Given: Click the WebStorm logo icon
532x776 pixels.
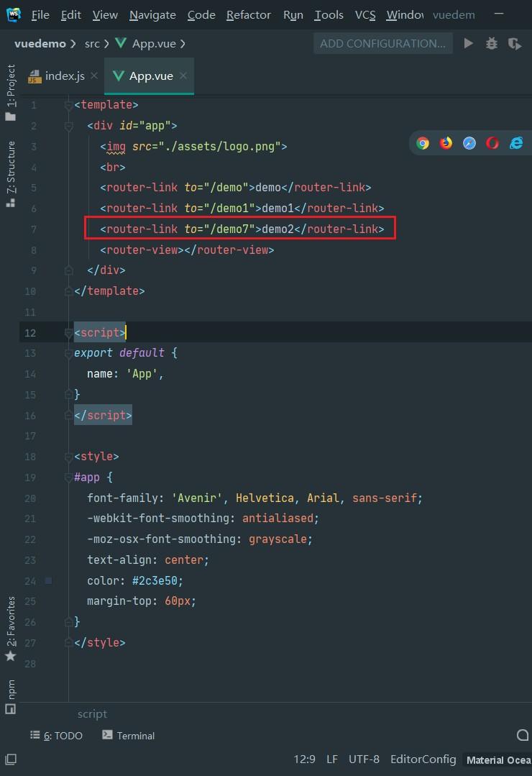Looking at the screenshot, I should pyautogui.click(x=14, y=14).
